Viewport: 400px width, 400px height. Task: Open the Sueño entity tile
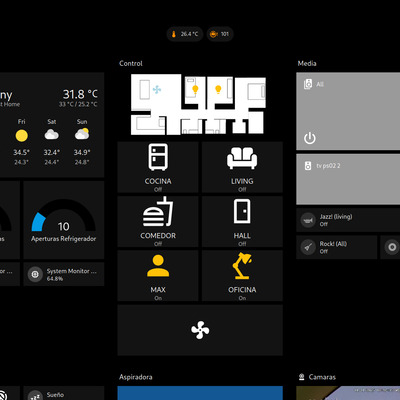64,393
